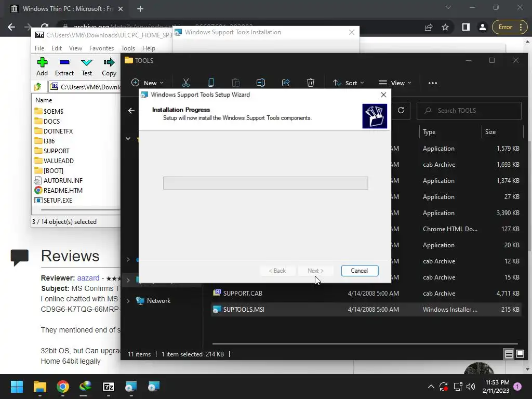
Task: Open Sort dropdown in Explorer toolbar
Action: [x=349, y=83]
